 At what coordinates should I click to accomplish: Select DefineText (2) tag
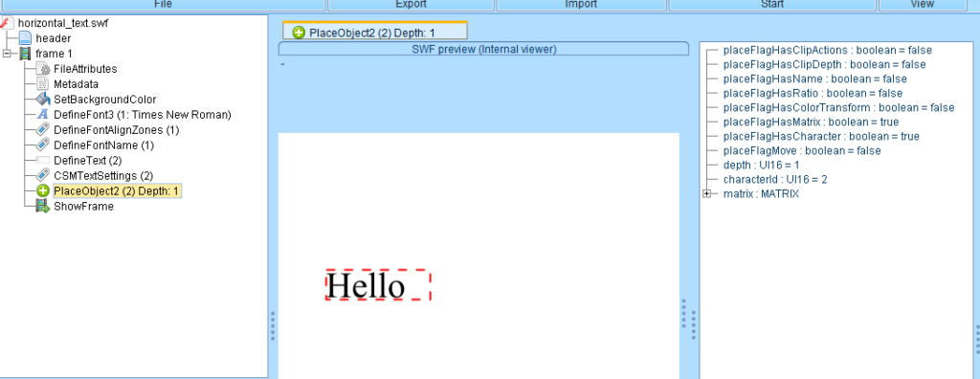87,160
